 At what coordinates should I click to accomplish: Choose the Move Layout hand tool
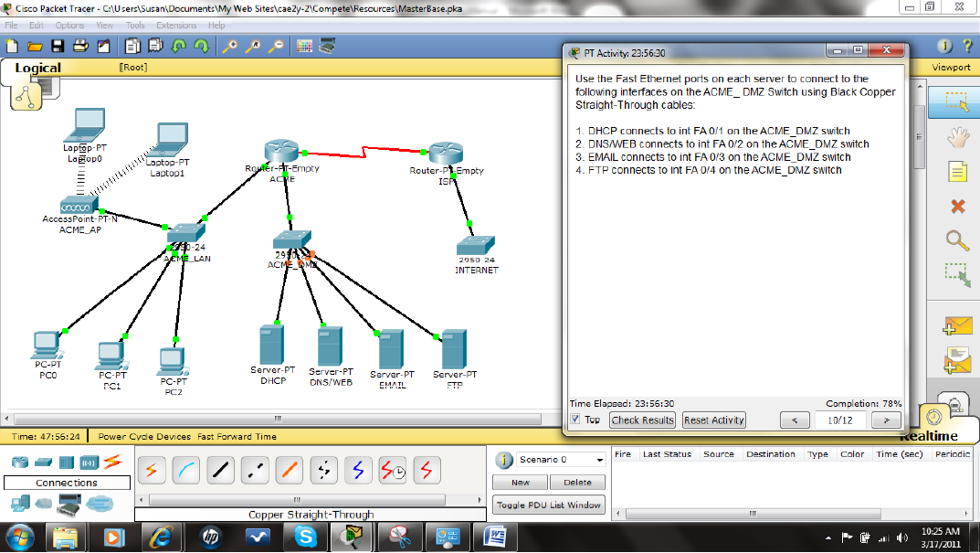point(957,137)
